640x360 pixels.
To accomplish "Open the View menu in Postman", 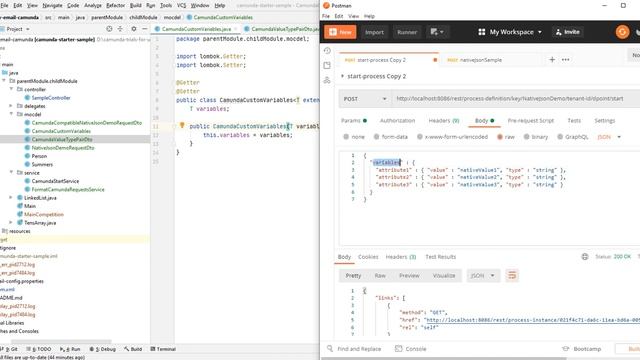I will [x=353, y=16].
